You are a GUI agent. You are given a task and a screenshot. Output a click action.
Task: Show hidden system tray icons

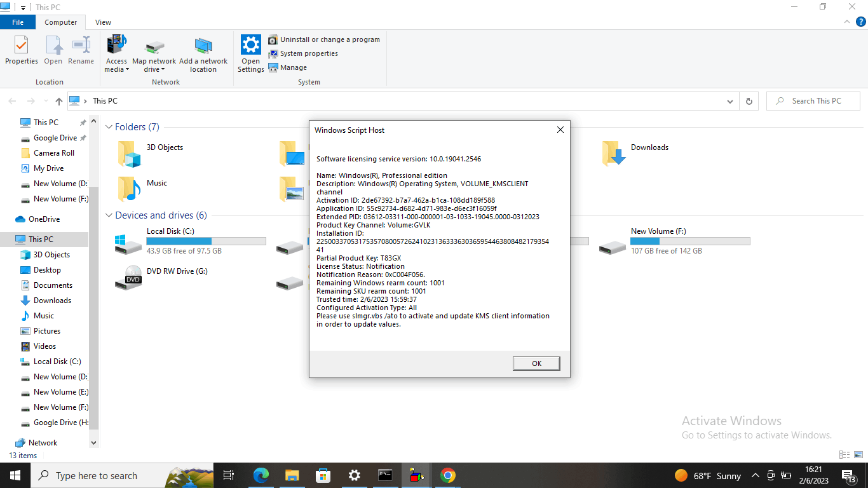(x=756, y=475)
